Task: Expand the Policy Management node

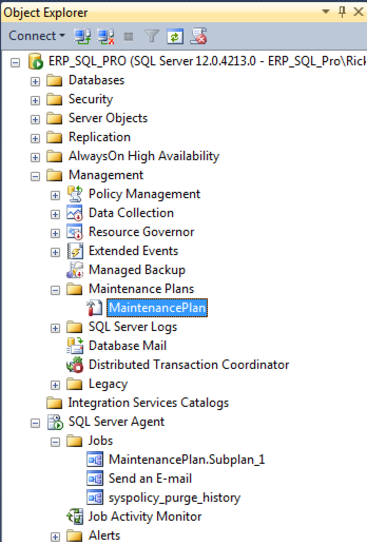Action: click(x=55, y=196)
